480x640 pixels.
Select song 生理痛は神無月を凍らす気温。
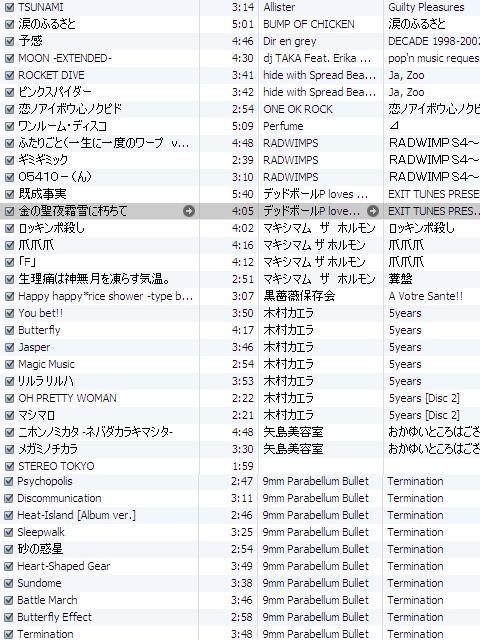[94, 279]
